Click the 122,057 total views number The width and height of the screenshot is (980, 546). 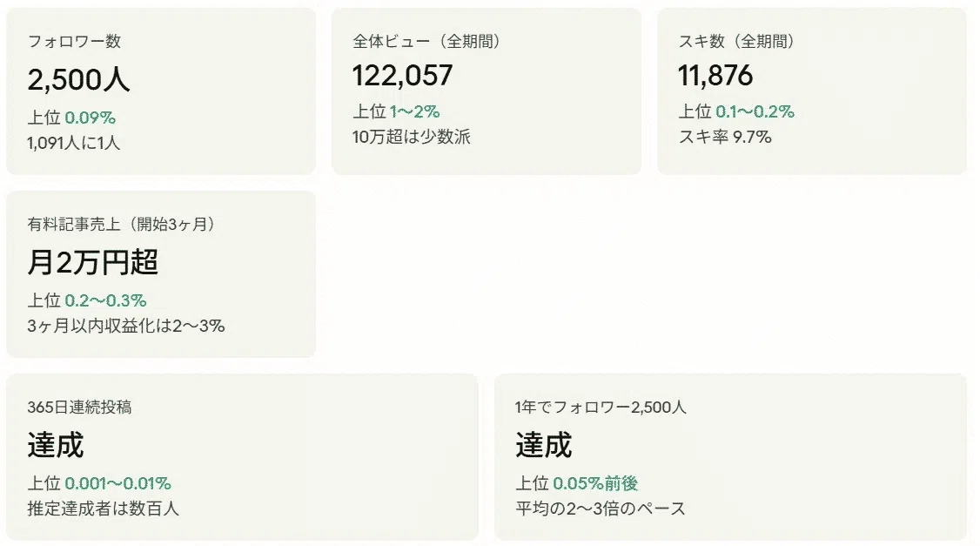pos(402,76)
